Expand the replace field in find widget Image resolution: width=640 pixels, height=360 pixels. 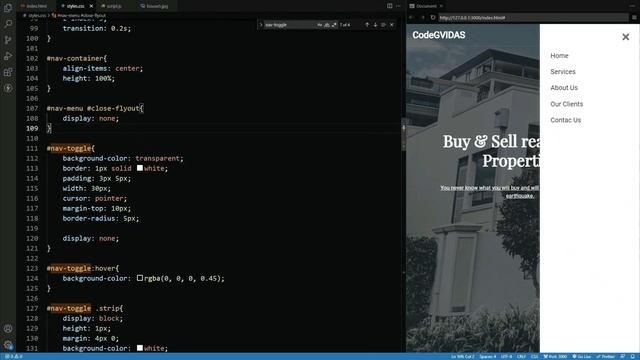pos(261,25)
